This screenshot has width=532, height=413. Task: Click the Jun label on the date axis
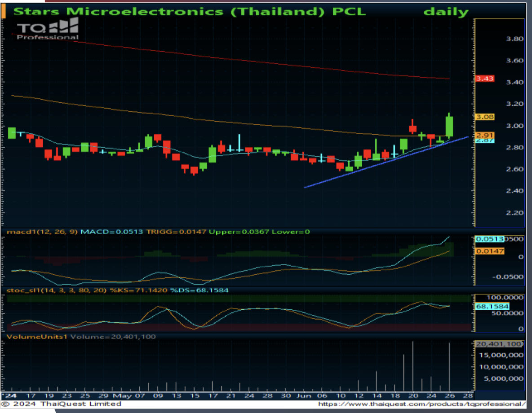[x=304, y=395]
